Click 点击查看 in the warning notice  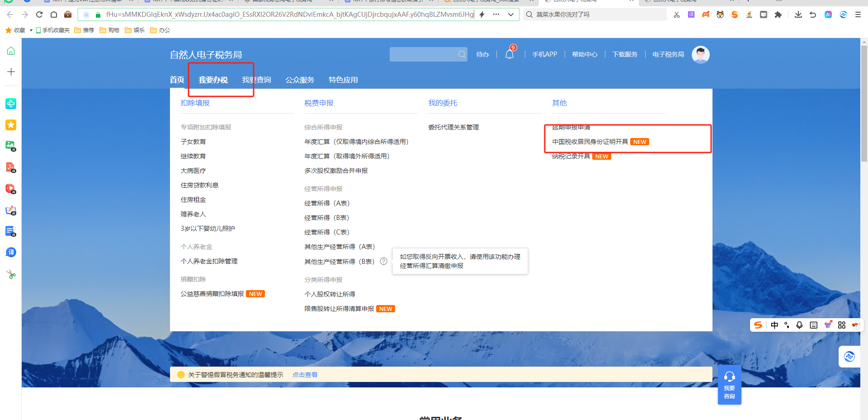(305, 375)
